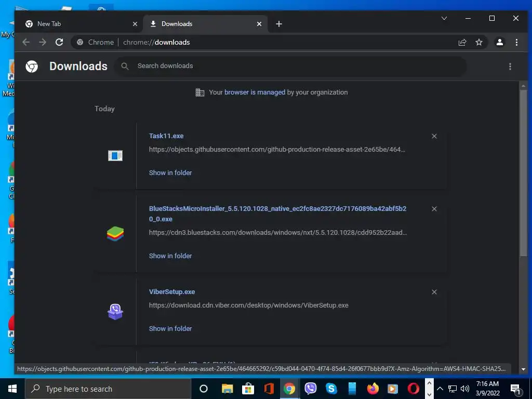Select the Downloads tab

coord(205,24)
